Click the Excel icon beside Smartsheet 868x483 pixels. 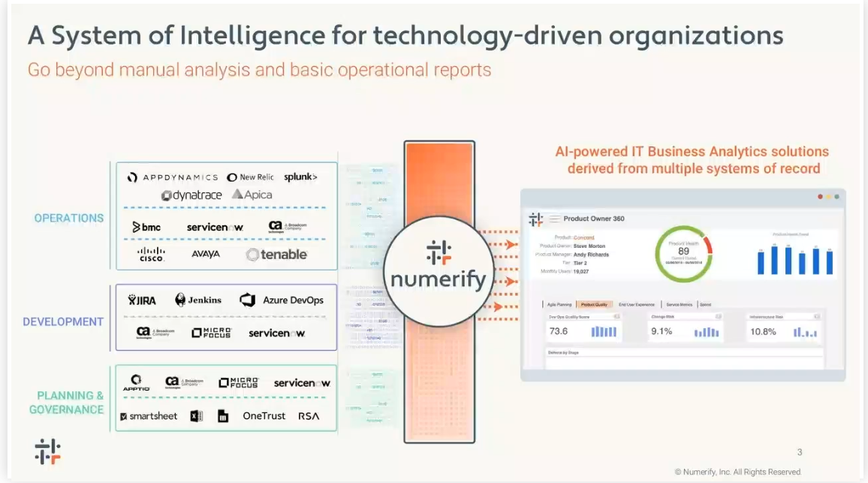(197, 416)
